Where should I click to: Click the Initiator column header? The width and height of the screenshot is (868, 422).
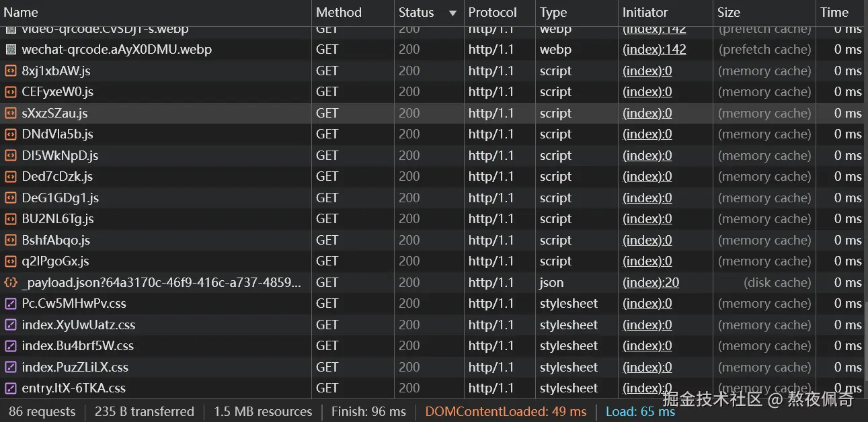pos(645,13)
